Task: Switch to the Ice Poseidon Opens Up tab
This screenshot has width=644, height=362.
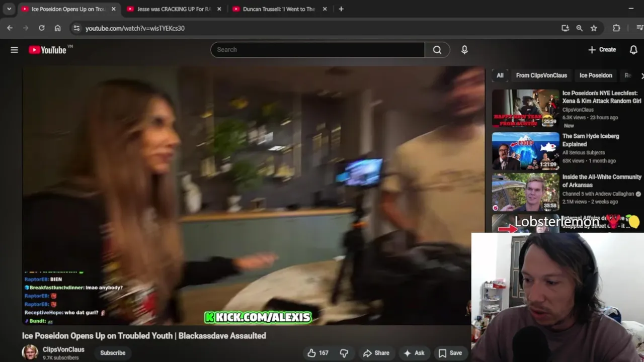Action: (x=68, y=9)
